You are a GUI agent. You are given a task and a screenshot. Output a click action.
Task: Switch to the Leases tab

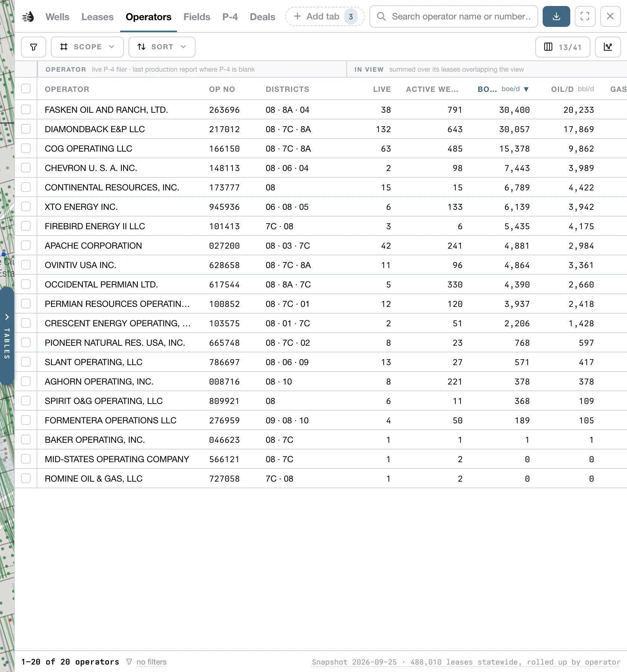[97, 17]
